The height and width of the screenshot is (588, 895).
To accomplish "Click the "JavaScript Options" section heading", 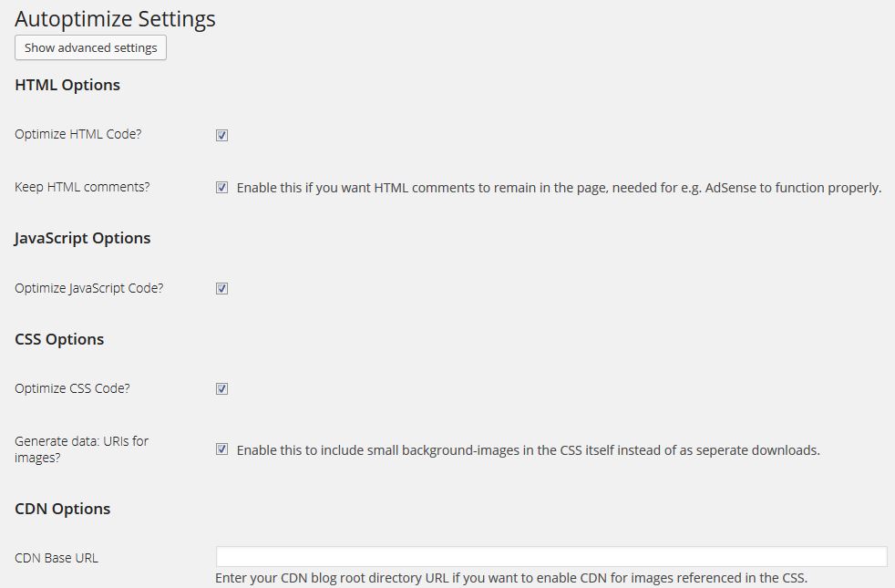I will point(82,238).
